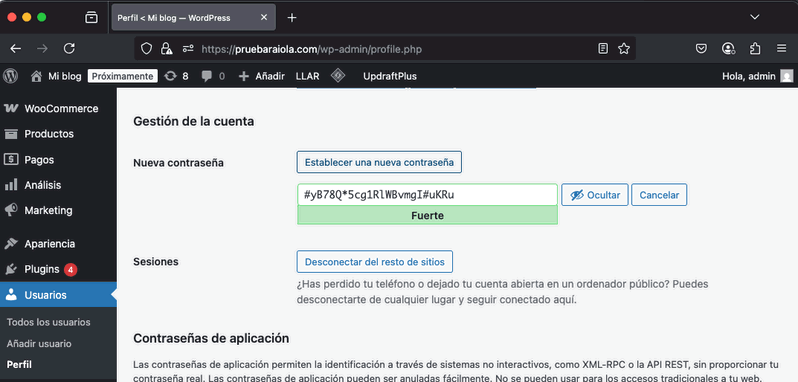
Task: Click the Firefox back arrow
Action: point(16,49)
